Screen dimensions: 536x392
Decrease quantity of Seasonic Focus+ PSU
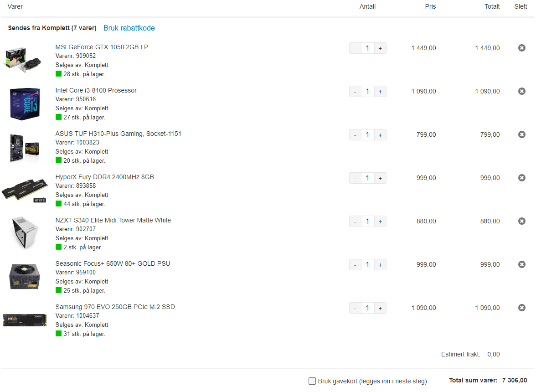355,265
